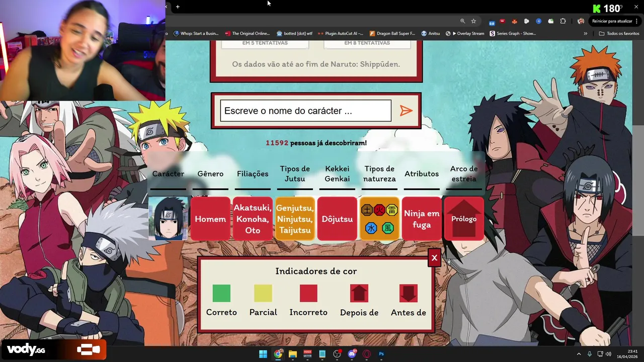Open The Original Online... bookmark

click(x=247, y=34)
